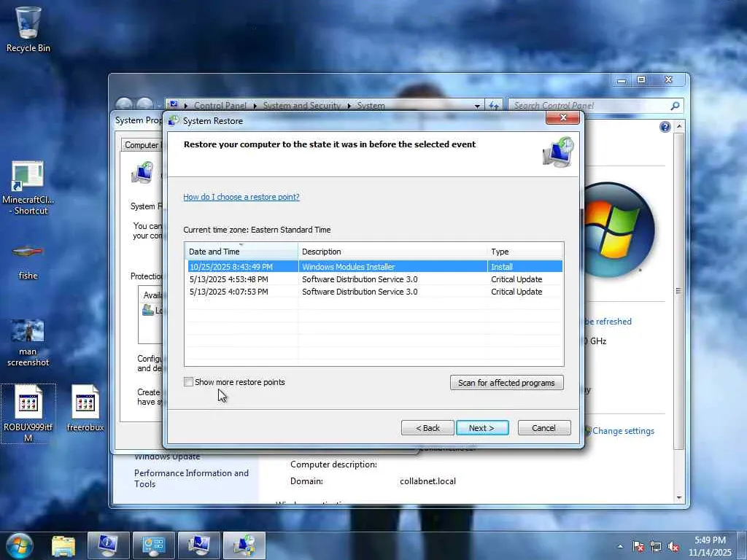Click the refresh button beside address bar
This screenshot has width=747, height=560.
coord(494,106)
